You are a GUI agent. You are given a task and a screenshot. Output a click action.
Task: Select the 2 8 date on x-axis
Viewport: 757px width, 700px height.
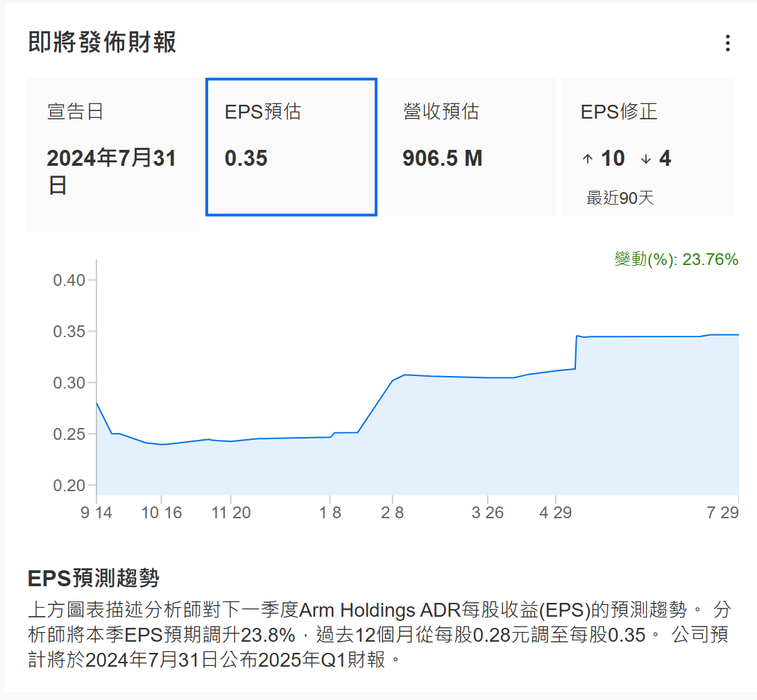[x=392, y=512]
